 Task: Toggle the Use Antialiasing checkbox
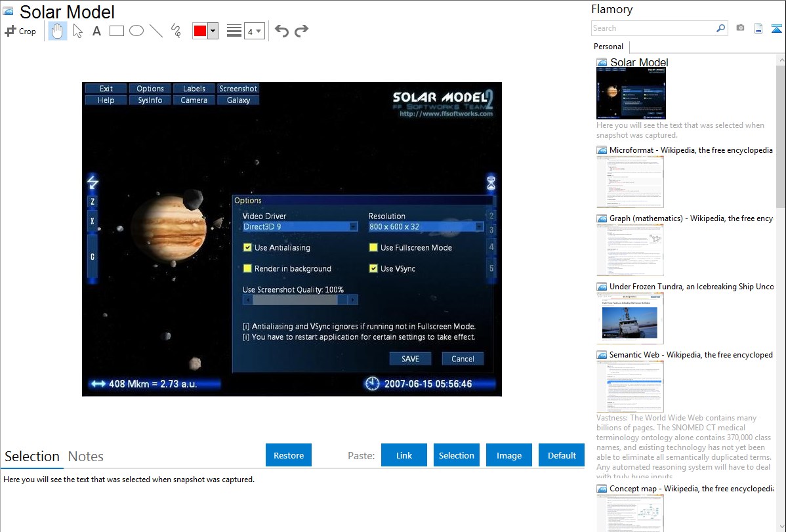(x=247, y=248)
